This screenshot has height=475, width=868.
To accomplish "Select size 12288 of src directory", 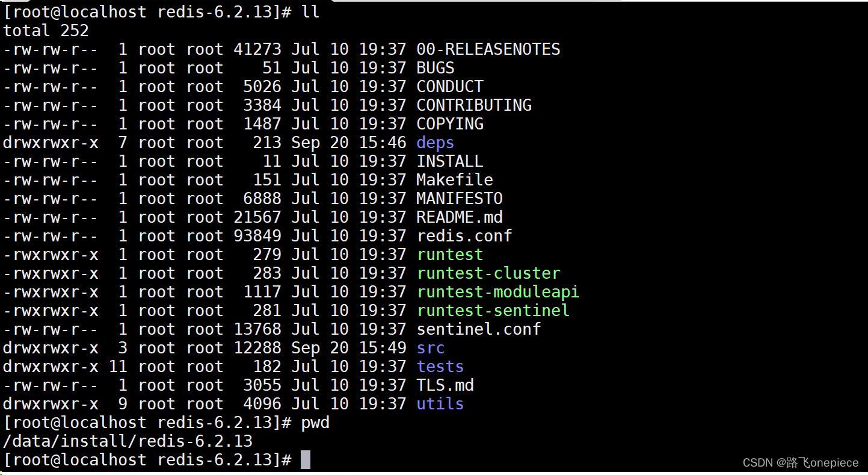I will tap(257, 348).
